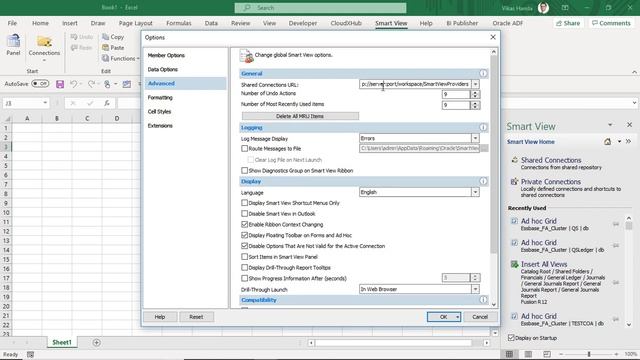Click the add new sheet plus icon
The image size is (640, 360).
pyautogui.click(x=96, y=342)
